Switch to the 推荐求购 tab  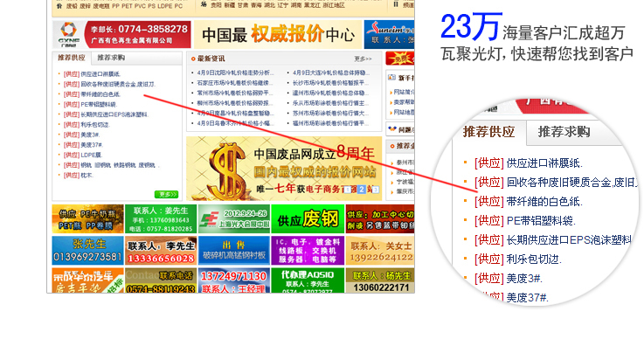[110, 58]
